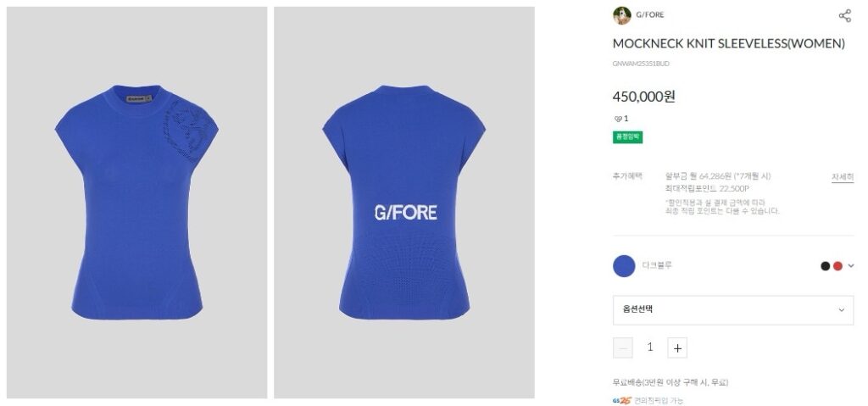
Task: Click the quantity number field
Action: click(650, 348)
